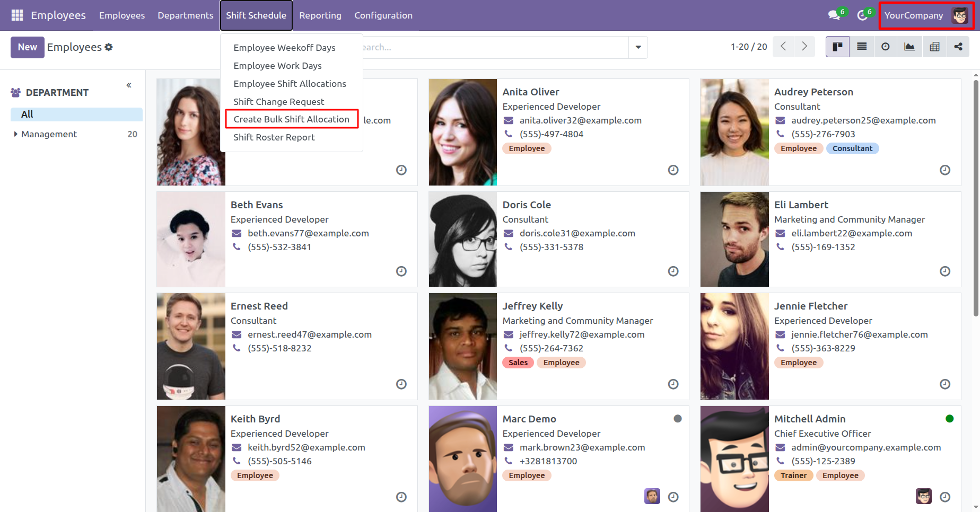
Task: Switch to List view
Action: click(x=862, y=47)
